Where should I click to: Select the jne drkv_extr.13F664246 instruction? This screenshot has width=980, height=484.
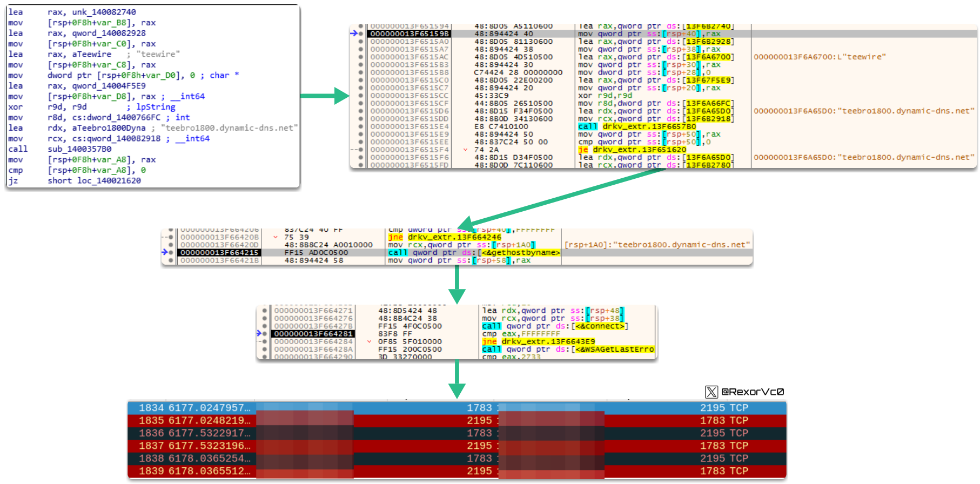click(445, 237)
